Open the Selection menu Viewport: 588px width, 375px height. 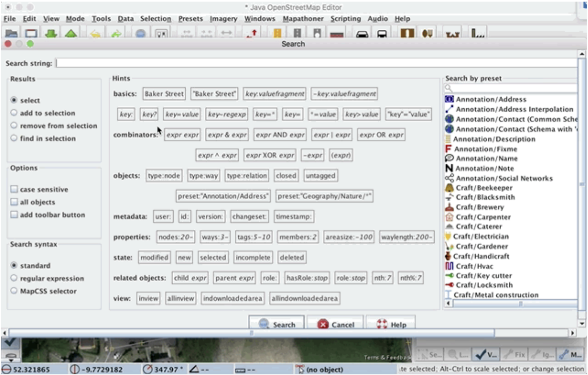tap(156, 19)
